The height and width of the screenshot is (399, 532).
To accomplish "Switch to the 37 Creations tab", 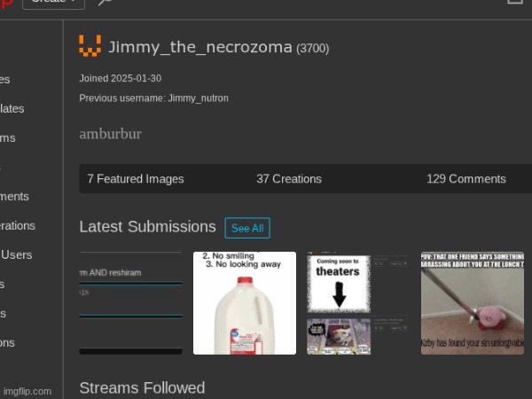I will point(289,179).
